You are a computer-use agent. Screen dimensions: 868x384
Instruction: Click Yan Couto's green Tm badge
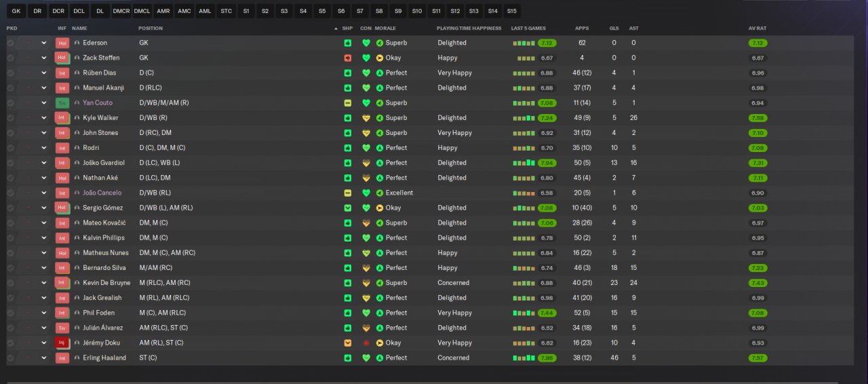62,103
